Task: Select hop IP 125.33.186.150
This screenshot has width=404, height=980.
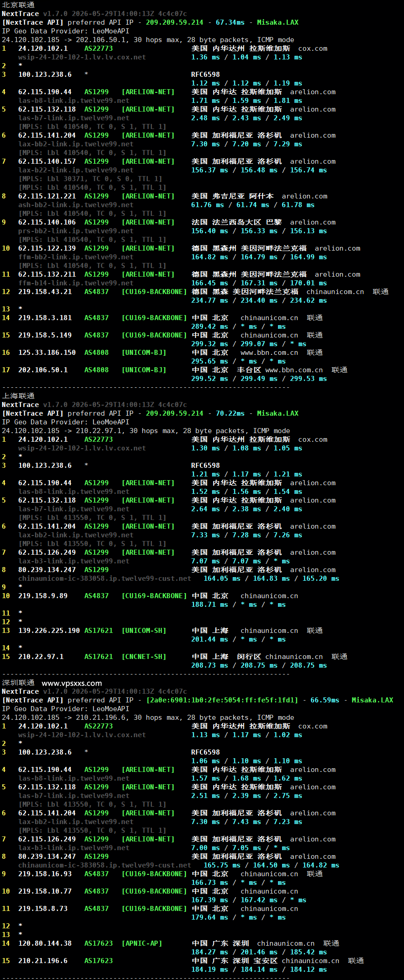Action: coord(47,353)
